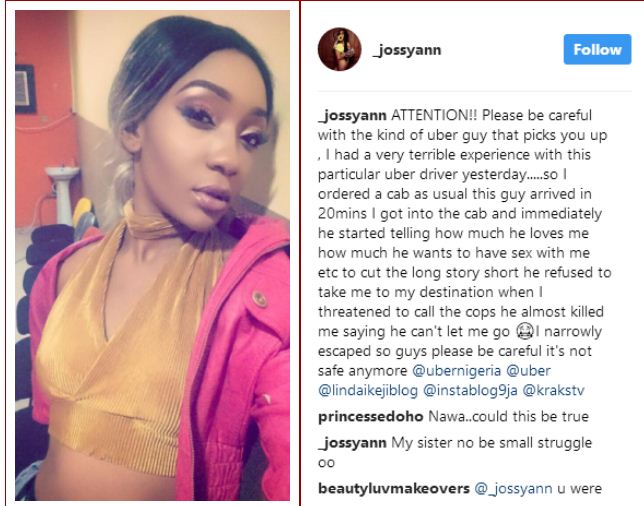The width and height of the screenshot is (644, 506).
Task: Open beautyluvmakeovers commenter profile
Action: click(393, 488)
